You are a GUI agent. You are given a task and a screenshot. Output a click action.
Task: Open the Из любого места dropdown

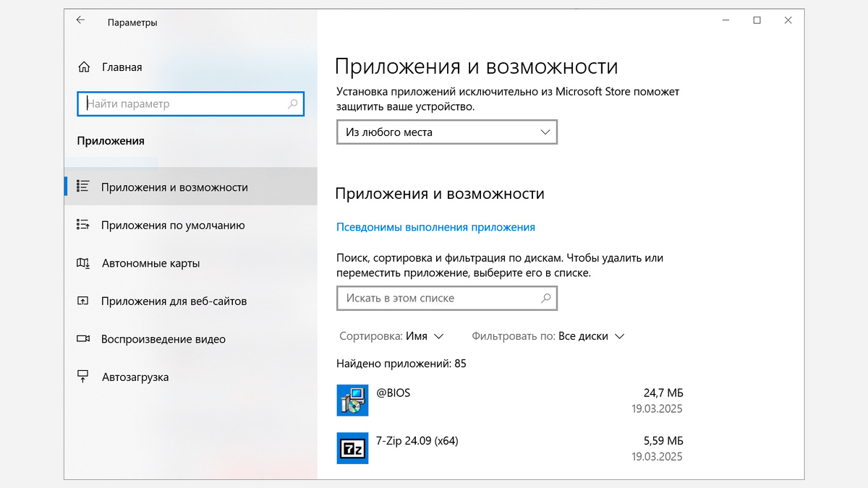click(447, 132)
